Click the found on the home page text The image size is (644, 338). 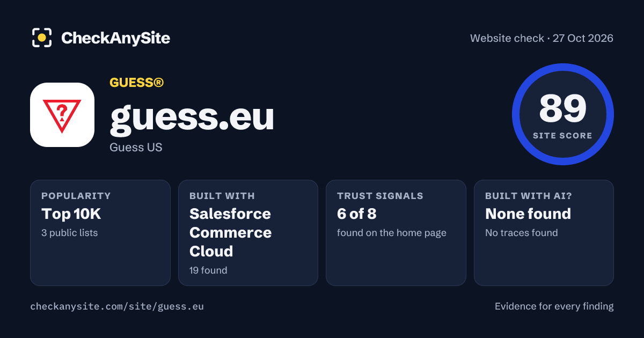[392, 233]
